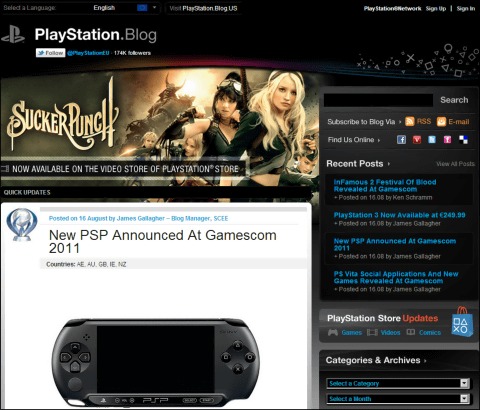Click the Twitter Follow button
Image resolution: width=480 pixels, height=410 pixels.
coord(51,53)
